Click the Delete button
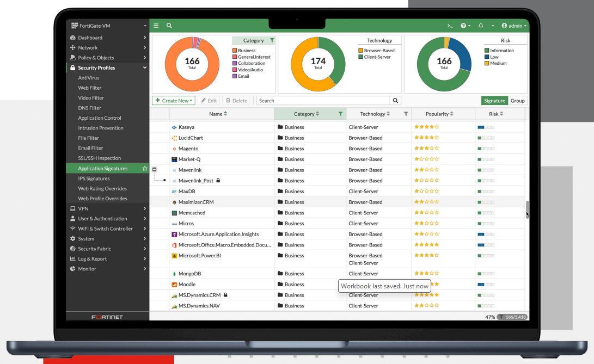This screenshot has height=364, width=594. (236, 101)
